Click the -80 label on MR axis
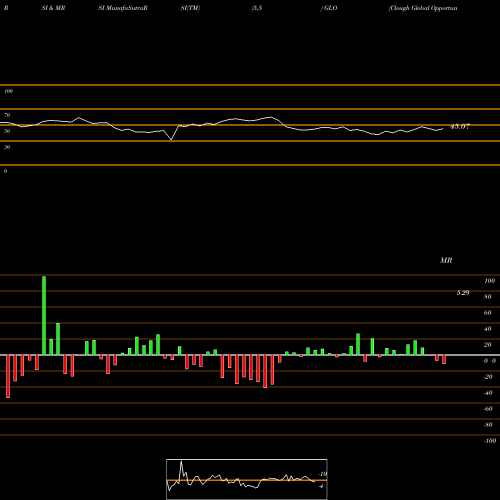This screenshot has width=500, height=500. [488, 425]
